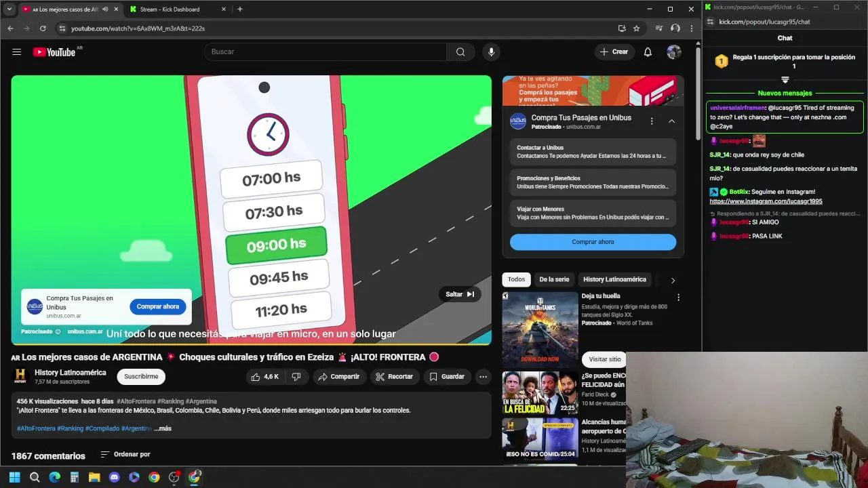Click Compartir share button
This screenshot has width=868, height=488.
click(x=339, y=377)
